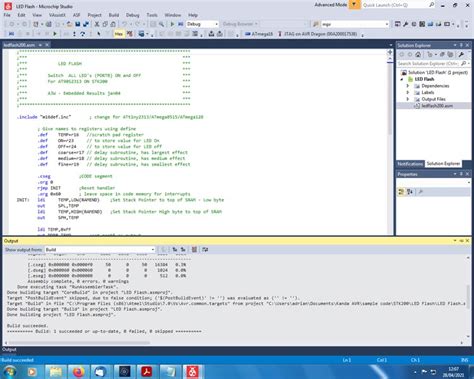Open the VAssistX menu

(x=57, y=15)
